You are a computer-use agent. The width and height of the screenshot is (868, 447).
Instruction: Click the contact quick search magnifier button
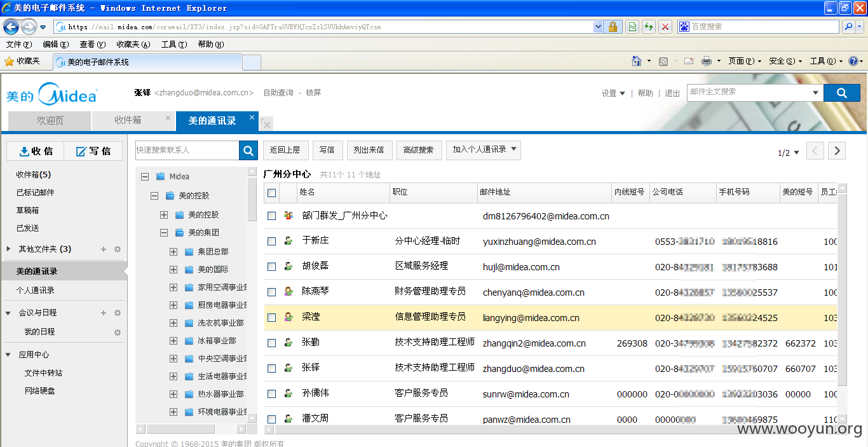(248, 150)
